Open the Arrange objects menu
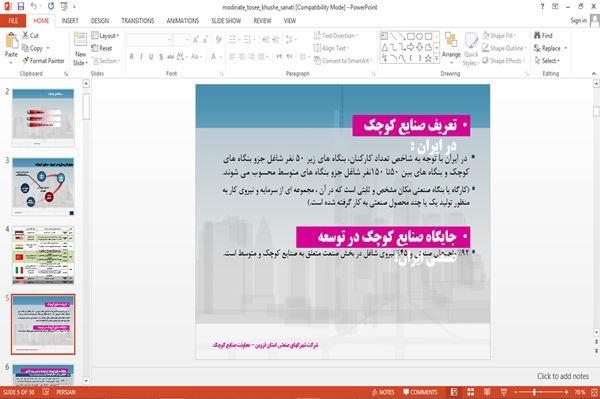The width and height of the screenshot is (600, 399). pyautogui.click(x=451, y=47)
